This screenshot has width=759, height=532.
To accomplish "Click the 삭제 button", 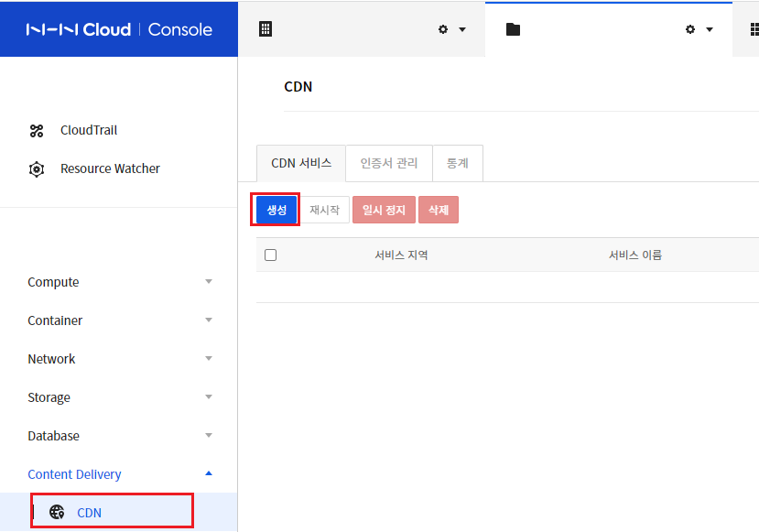I will click(438, 210).
